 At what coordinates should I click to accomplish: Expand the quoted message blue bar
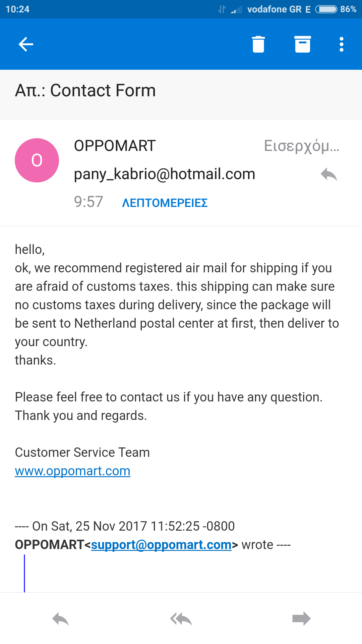(24, 573)
